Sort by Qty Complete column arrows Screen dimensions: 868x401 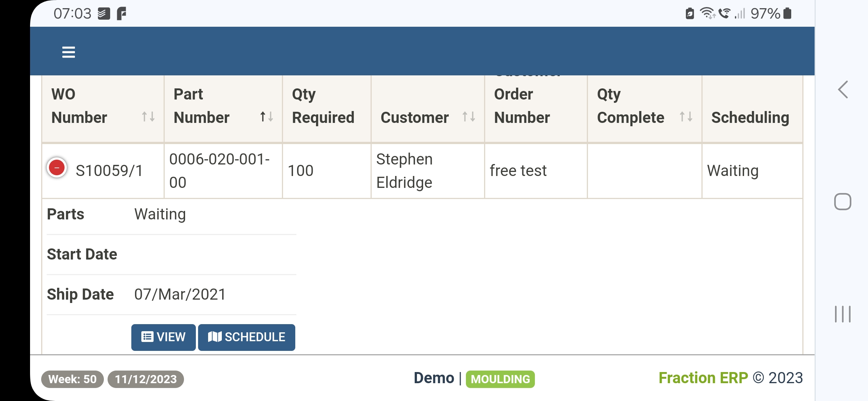coord(685,117)
